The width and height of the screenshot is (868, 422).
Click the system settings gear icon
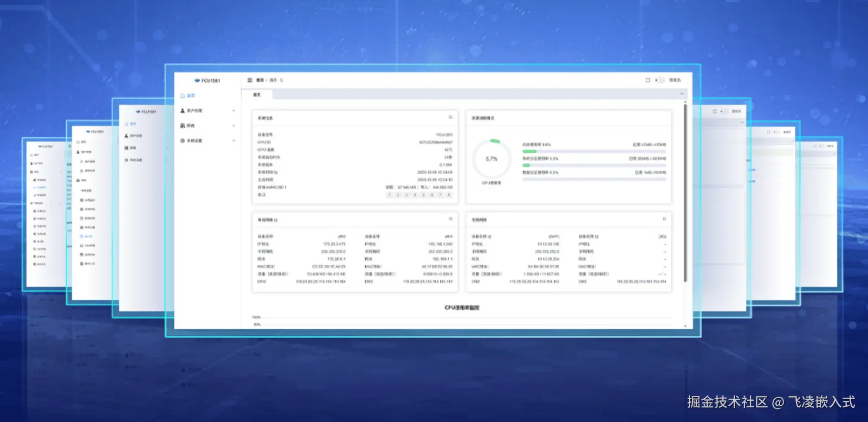point(183,140)
